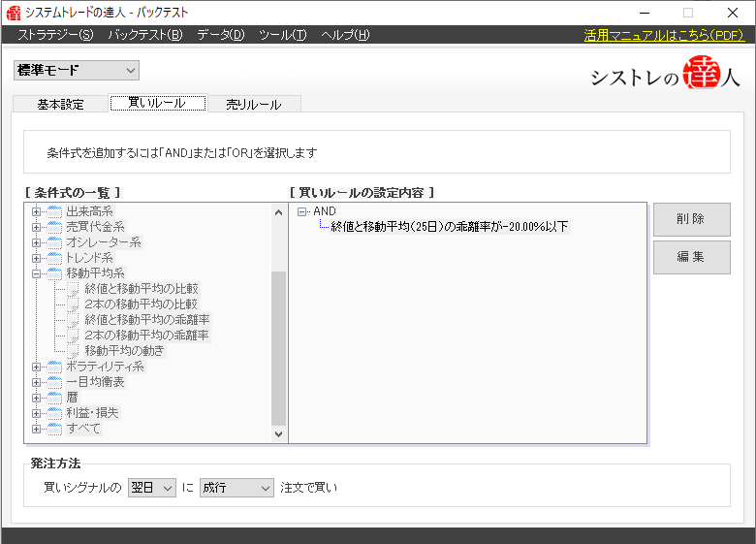The height and width of the screenshot is (544, 756).
Task: Click the 暦 folder icon
Action: [x=54, y=398]
